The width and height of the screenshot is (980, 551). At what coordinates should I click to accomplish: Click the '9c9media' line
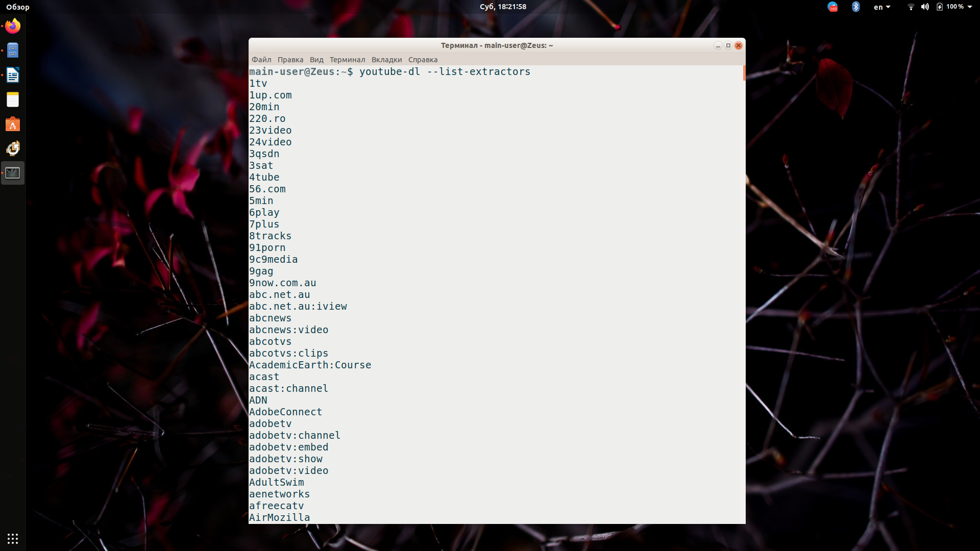coord(273,260)
